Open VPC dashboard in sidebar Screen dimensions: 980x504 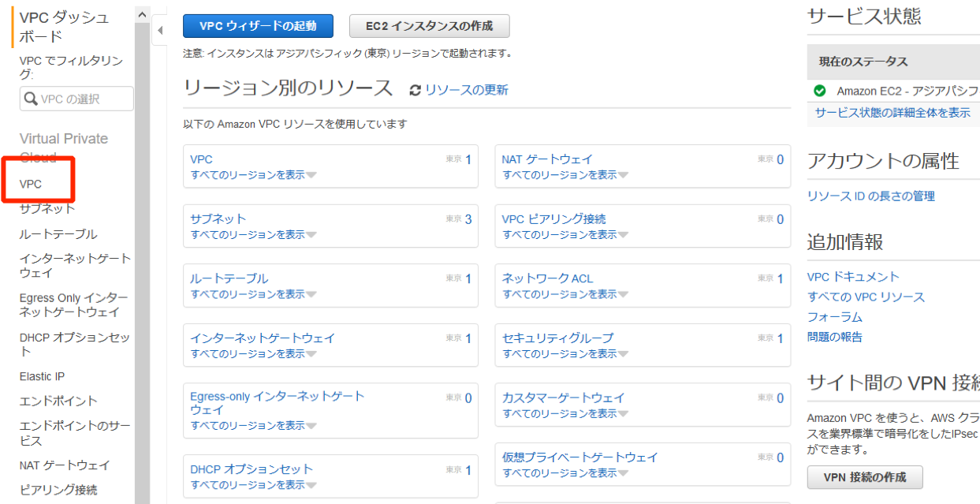64,27
